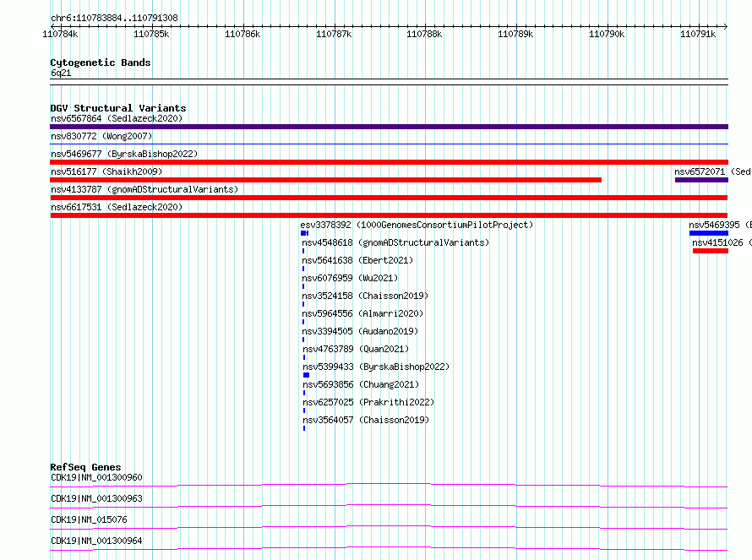Select the nsv6572071 short purple bar
Screen dimensions: 752x560
click(701, 180)
